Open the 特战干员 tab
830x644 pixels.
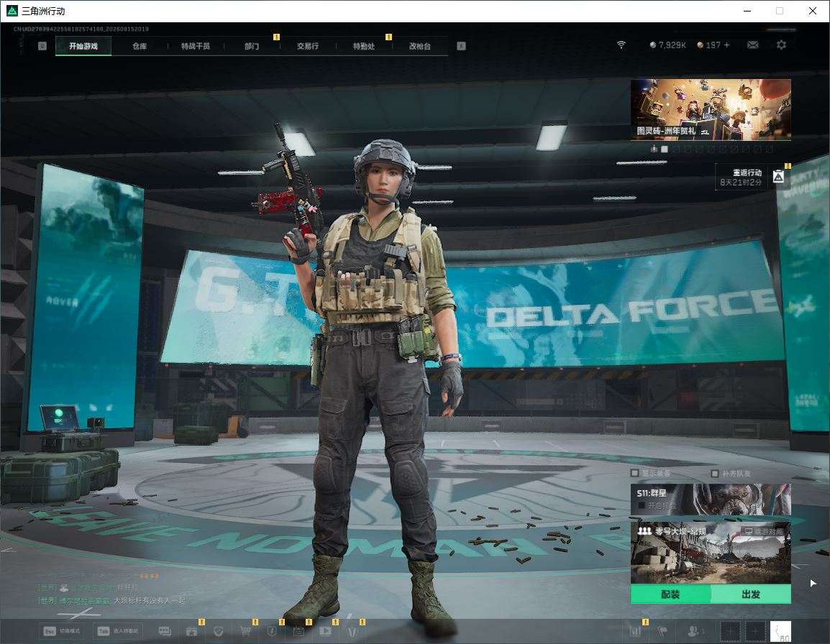coord(196,46)
